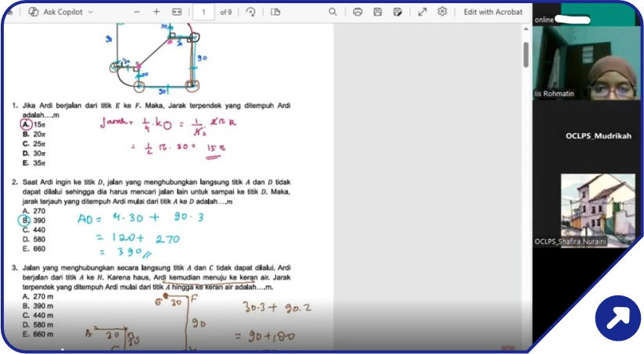Select Iis Rohmatin's video tile
Screen dimensions: 644x354
coord(587,63)
